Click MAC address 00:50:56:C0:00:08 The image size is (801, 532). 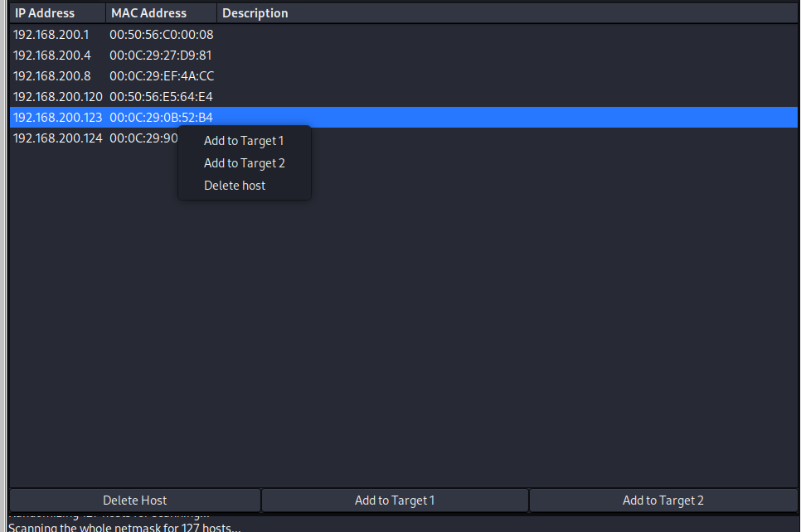pyautogui.click(x=162, y=35)
